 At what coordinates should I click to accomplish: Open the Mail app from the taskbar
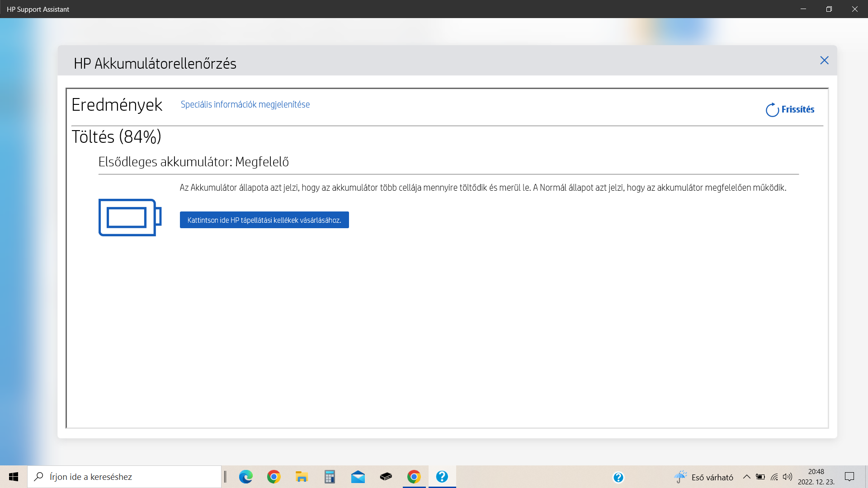(x=358, y=477)
